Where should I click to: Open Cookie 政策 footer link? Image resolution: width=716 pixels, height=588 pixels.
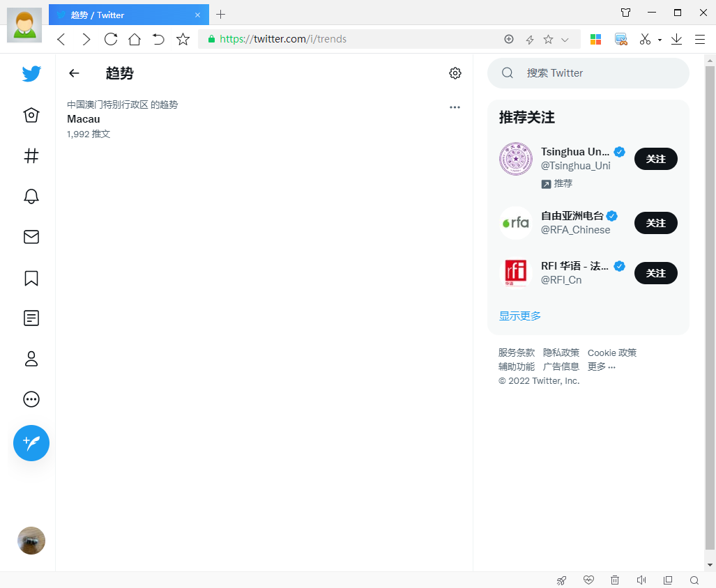pyautogui.click(x=612, y=353)
